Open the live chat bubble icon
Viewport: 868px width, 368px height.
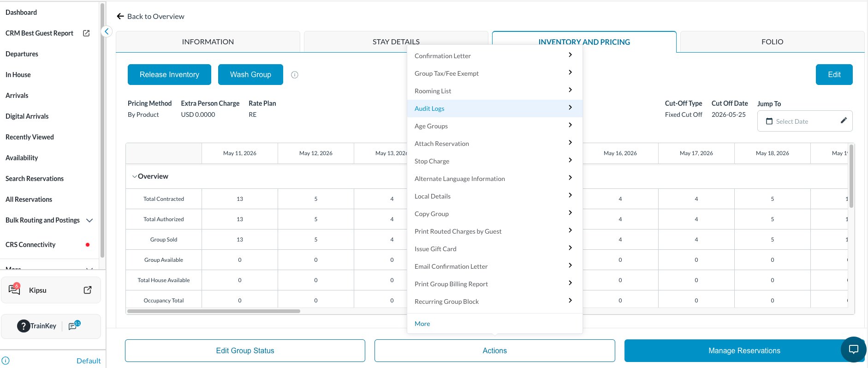pos(853,350)
